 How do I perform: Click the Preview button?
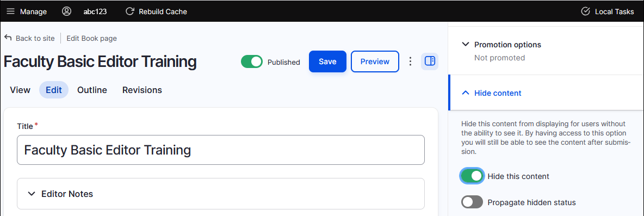coord(375,61)
